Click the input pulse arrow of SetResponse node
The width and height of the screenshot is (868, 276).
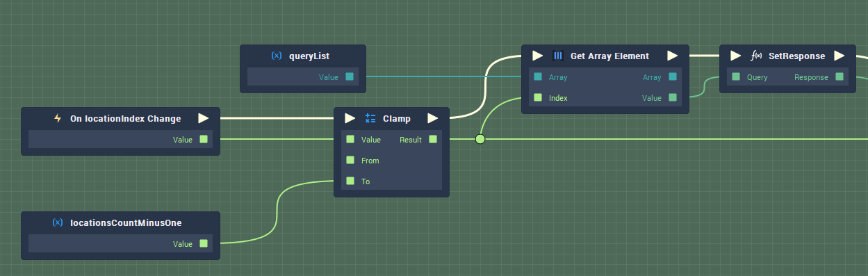point(736,56)
